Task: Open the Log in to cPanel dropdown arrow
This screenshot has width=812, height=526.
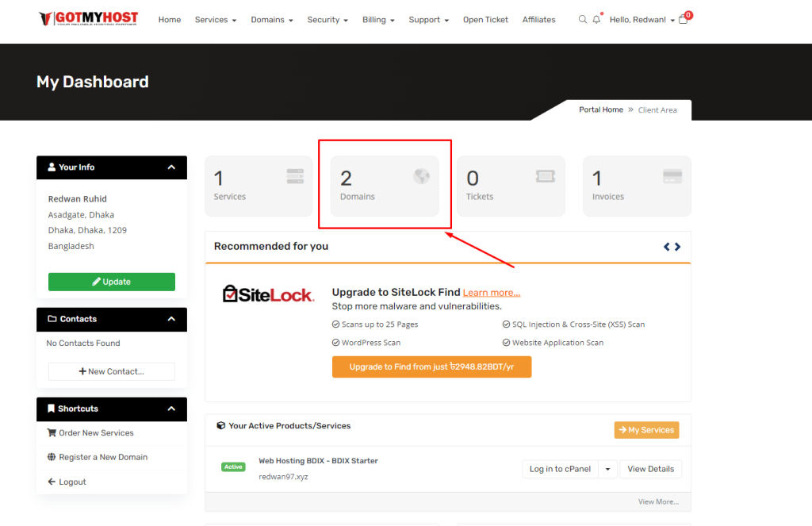Action: point(607,468)
